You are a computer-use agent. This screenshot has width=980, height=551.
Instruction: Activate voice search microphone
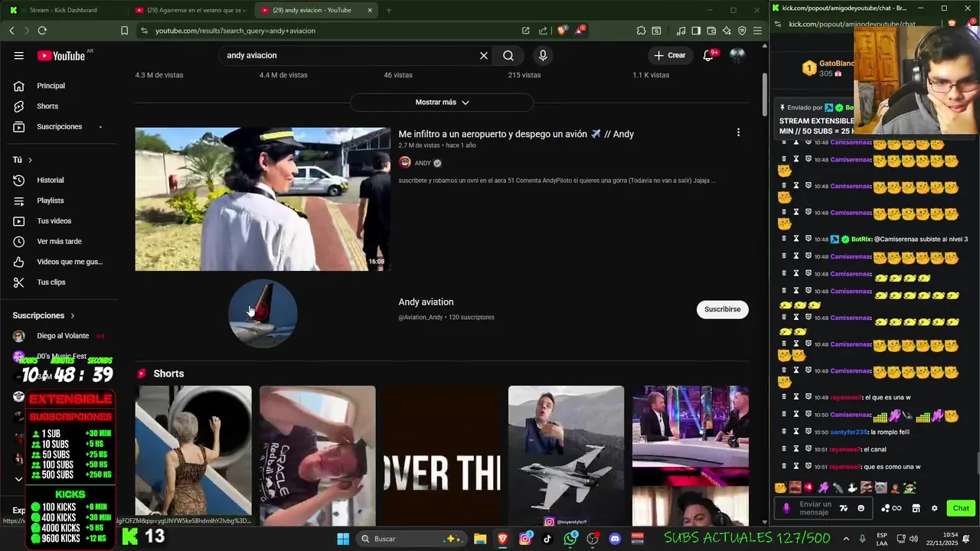(543, 55)
